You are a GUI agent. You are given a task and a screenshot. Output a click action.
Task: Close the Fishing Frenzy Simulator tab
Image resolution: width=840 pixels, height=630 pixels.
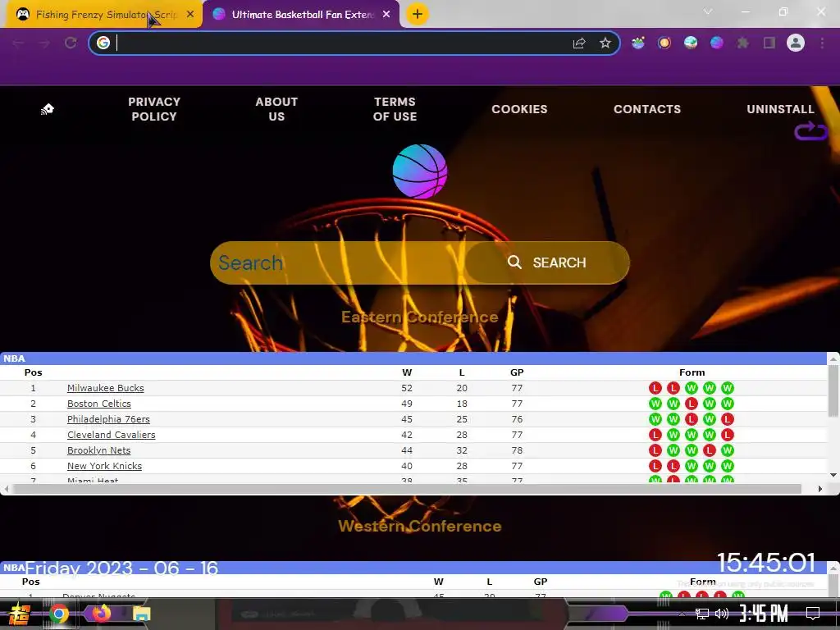pos(190,15)
